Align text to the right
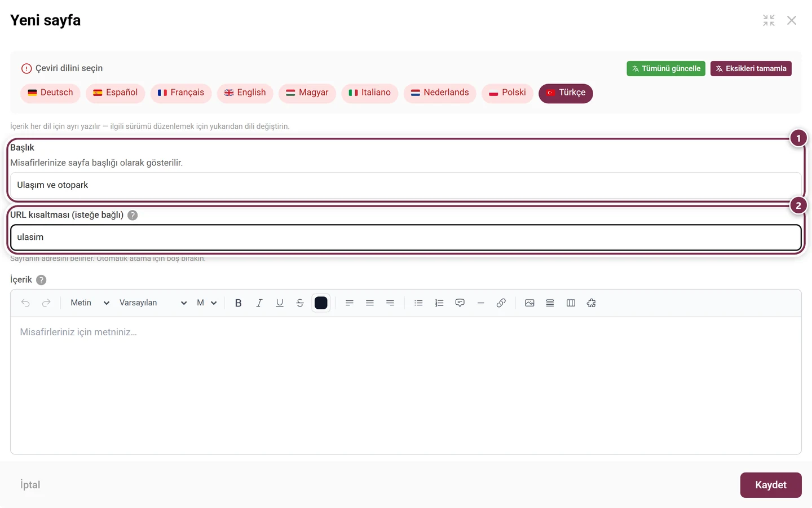Screen dimensions: 812x508 pyautogui.click(x=390, y=303)
